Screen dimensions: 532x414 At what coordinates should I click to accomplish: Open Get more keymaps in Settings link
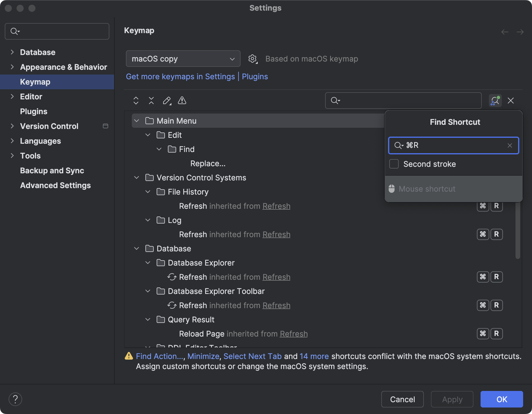180,76
